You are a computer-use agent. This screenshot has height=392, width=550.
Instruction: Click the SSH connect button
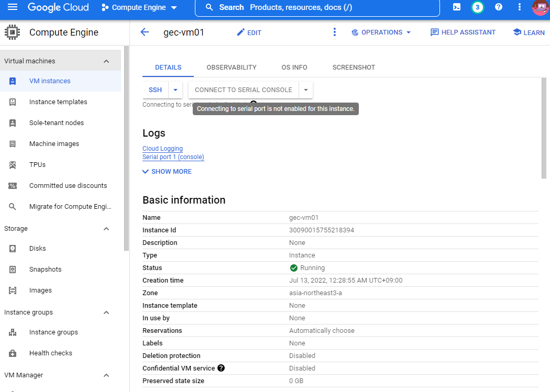click(155, 90)
